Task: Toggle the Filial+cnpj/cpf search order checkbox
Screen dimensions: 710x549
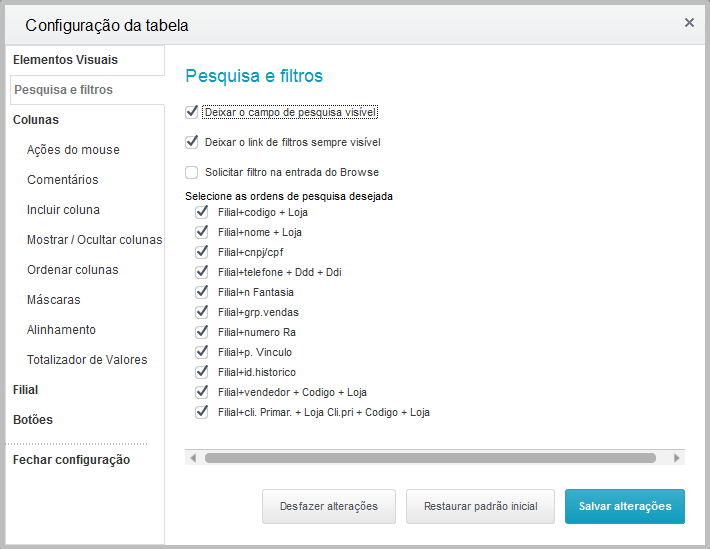Action: click(201, 252)
